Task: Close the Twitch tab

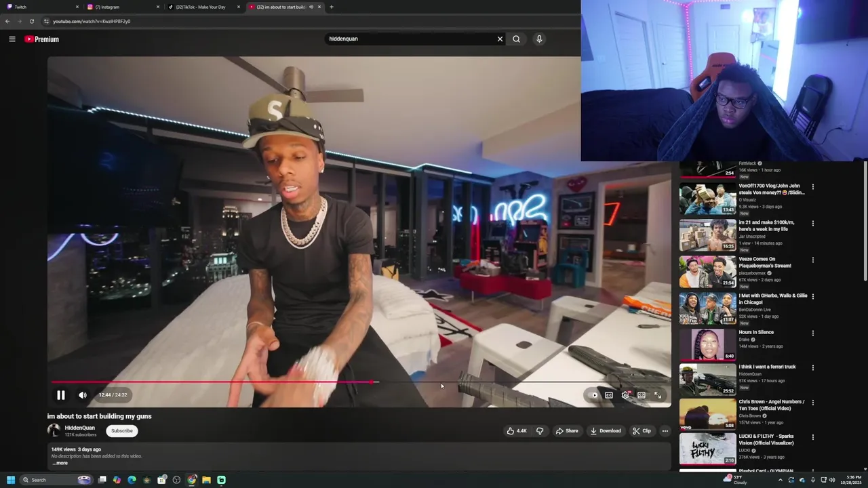Action: click(x=77, y=7)
